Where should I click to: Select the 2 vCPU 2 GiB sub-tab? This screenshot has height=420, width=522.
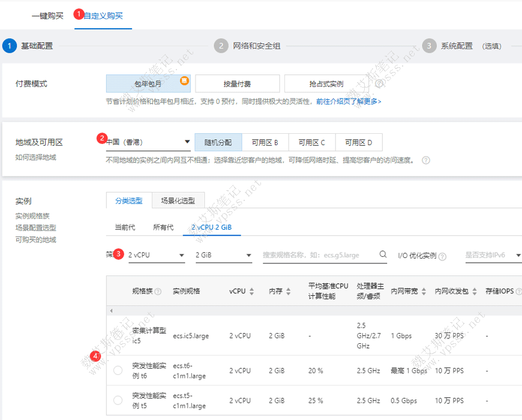click(212, 227)
